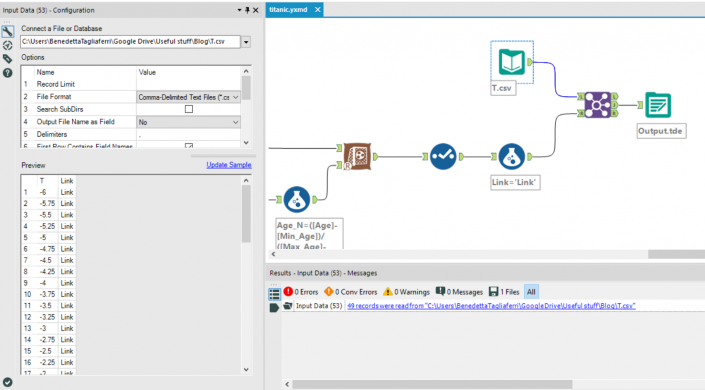Click Record Limit value field
705x390 pixels.
(188, 84)
